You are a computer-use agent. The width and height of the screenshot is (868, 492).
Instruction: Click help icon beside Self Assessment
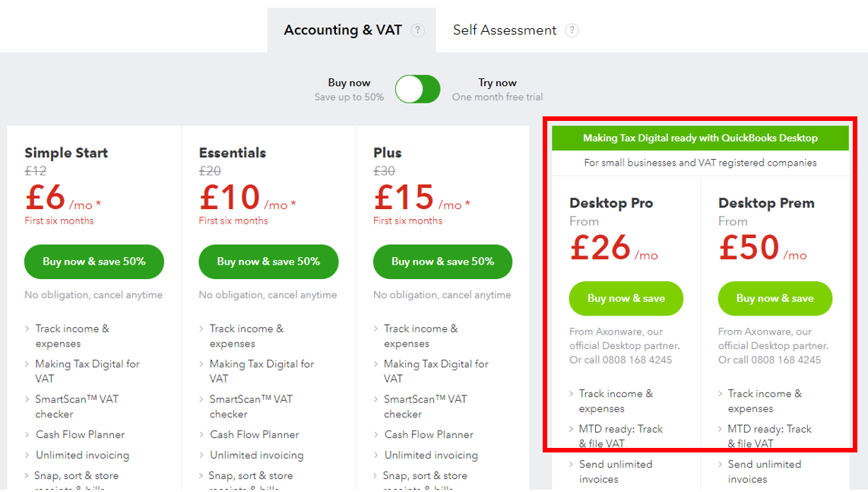click(572, 30)
